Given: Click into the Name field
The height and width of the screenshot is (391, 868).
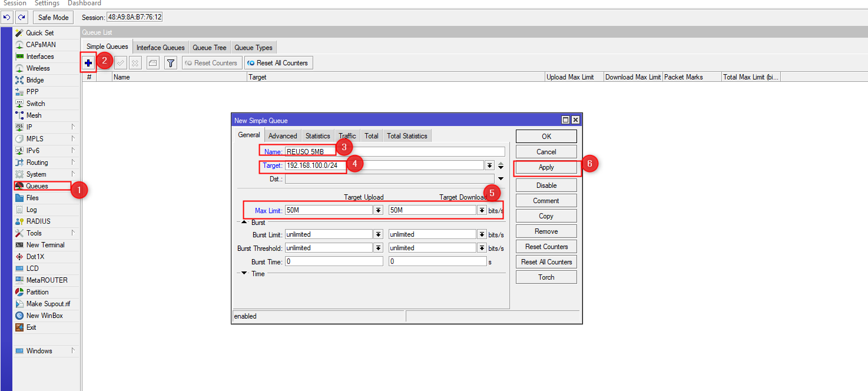Looking at the screenshot, I should (x=395, y=151).
